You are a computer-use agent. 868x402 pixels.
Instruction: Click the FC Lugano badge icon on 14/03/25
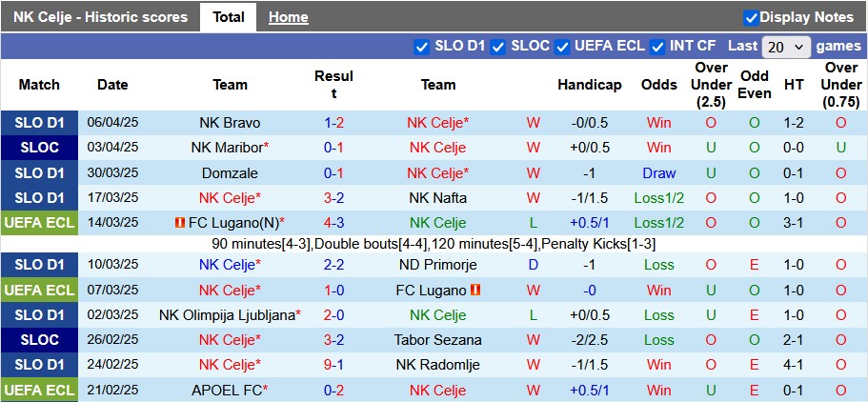(179, 223)
